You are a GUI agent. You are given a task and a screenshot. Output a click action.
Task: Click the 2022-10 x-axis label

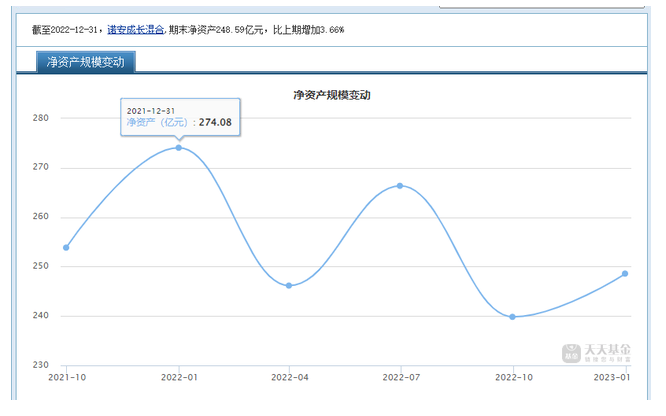point(513,377)
